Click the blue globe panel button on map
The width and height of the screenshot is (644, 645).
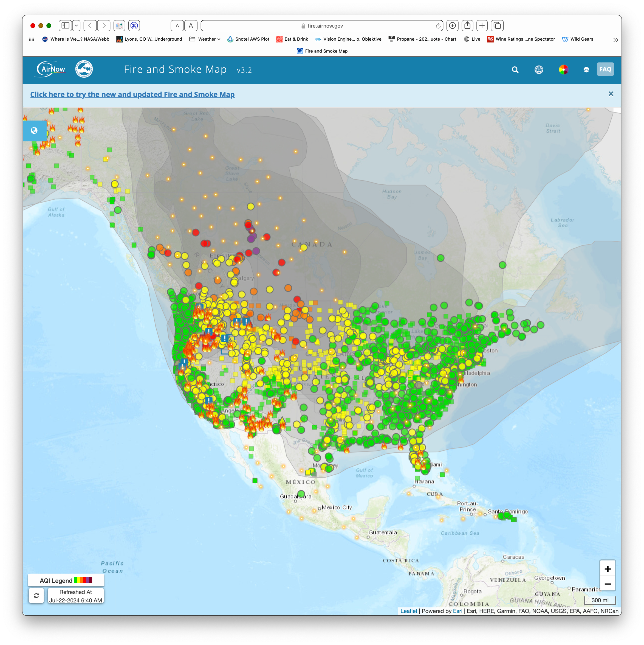tap(34, 131)
